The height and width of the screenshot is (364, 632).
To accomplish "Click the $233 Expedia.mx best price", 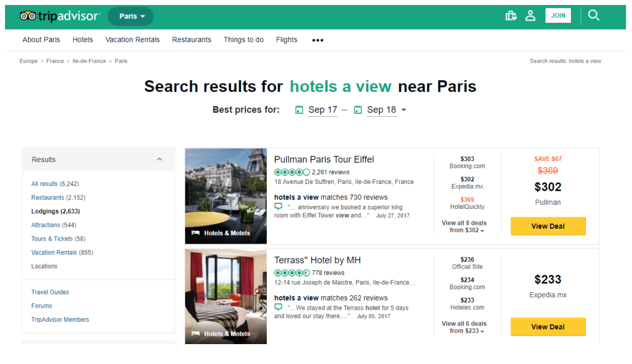I will coord(548,279).
